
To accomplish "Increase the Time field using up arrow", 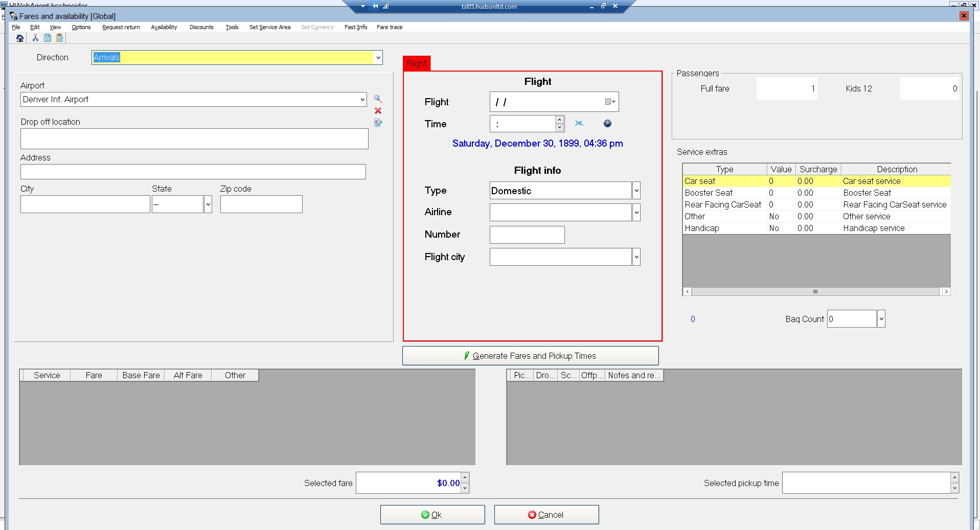I will 559,120.
